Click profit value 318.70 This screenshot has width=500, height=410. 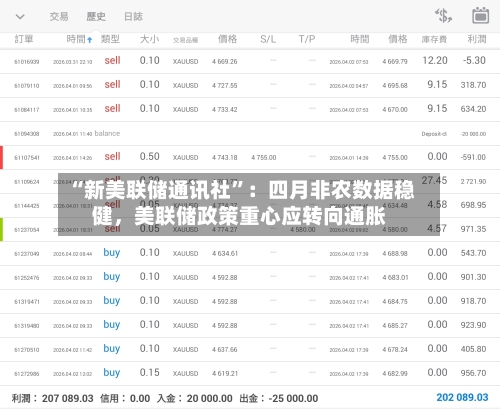coord(473,85)
